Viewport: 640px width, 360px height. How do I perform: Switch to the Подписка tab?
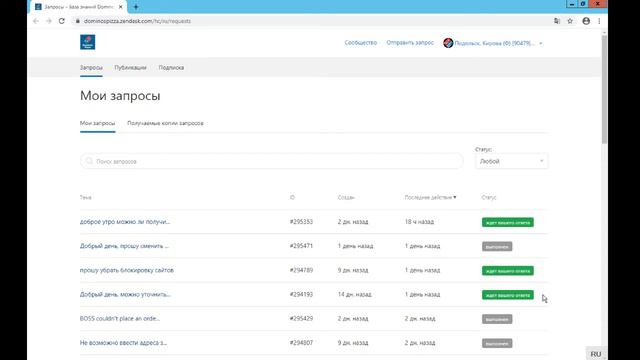pos(171,68)
